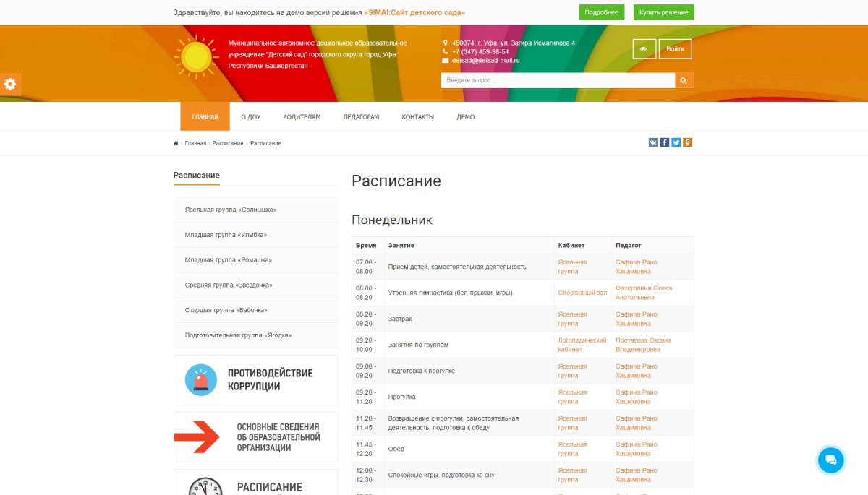Open the gear settings icon on the left edge

click(x=9, y=84)
